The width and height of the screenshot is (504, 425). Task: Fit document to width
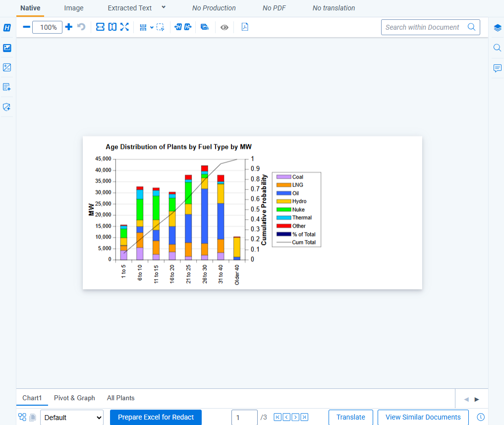point(100,27)
